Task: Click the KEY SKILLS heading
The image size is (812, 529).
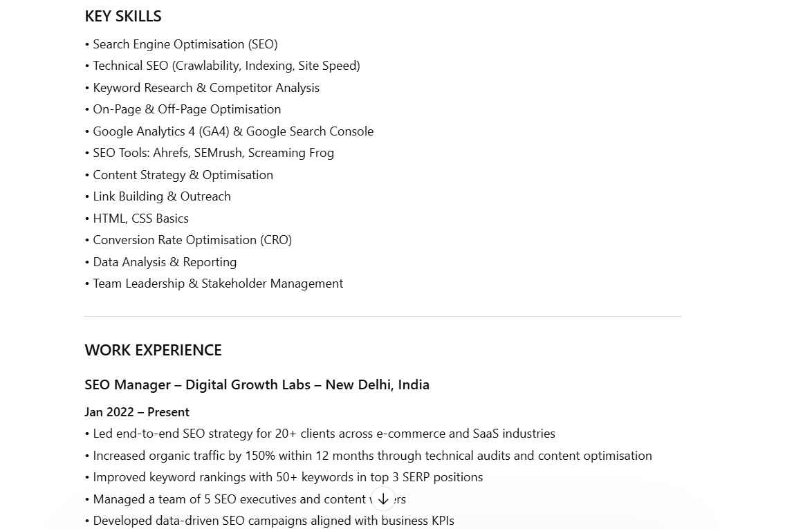Action: (123, 16)
